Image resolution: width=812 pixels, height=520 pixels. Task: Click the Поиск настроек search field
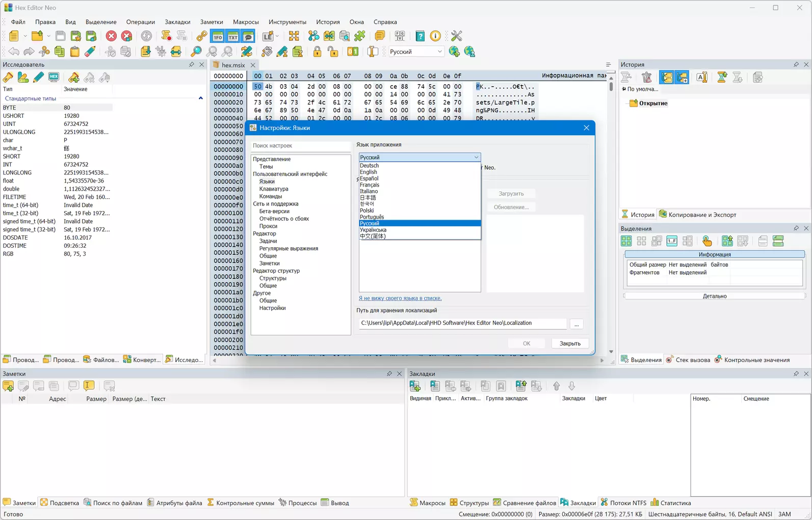(300, 146)
